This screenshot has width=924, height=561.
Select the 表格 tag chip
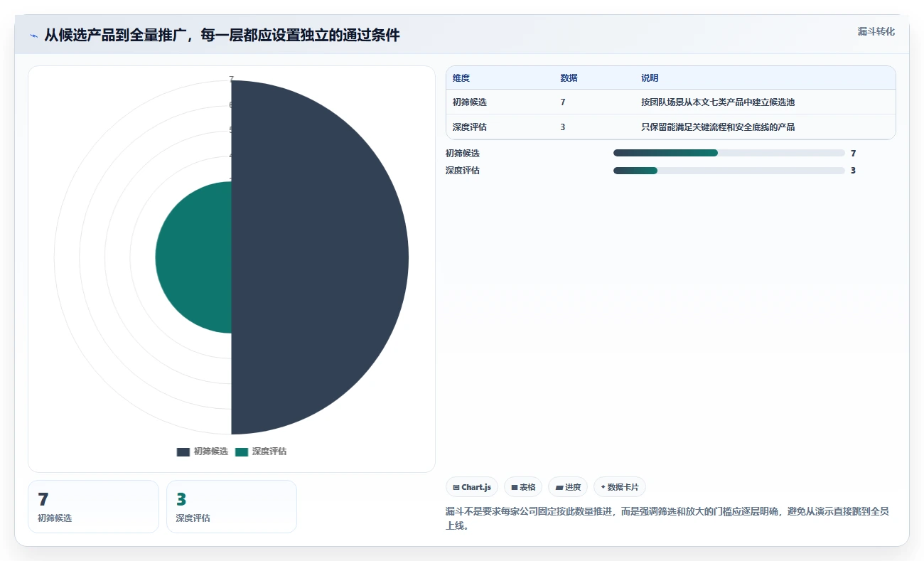pos(523,487)
